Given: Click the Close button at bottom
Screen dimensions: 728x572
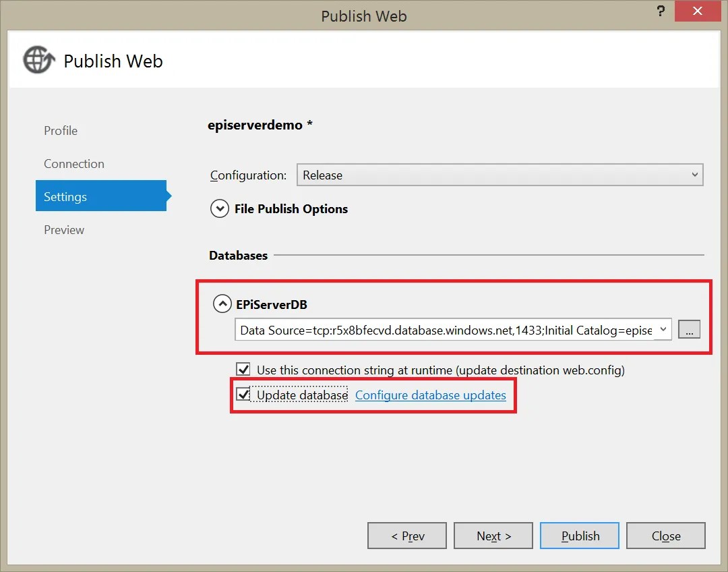Looking at the screenshot, I should [666, 536].
